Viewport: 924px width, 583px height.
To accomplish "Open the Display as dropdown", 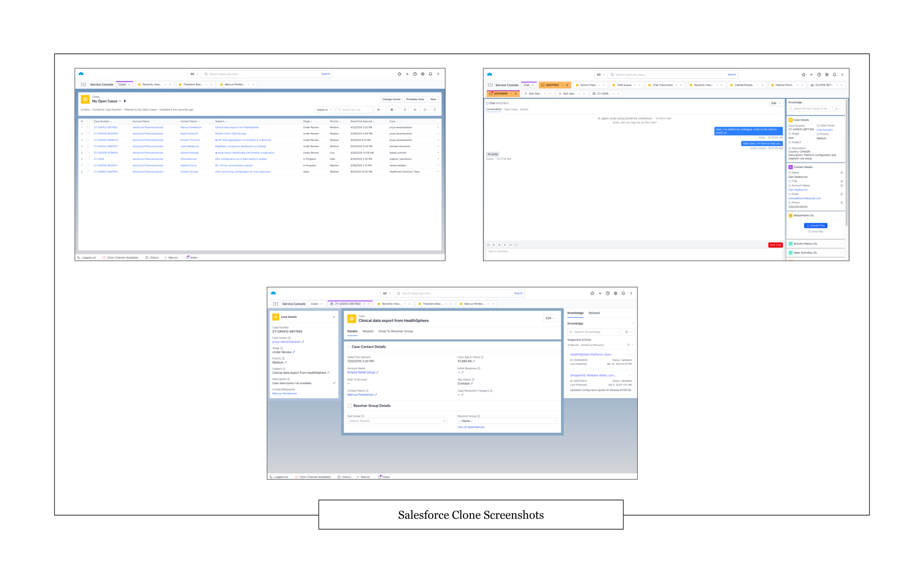I will pos(324,109).
